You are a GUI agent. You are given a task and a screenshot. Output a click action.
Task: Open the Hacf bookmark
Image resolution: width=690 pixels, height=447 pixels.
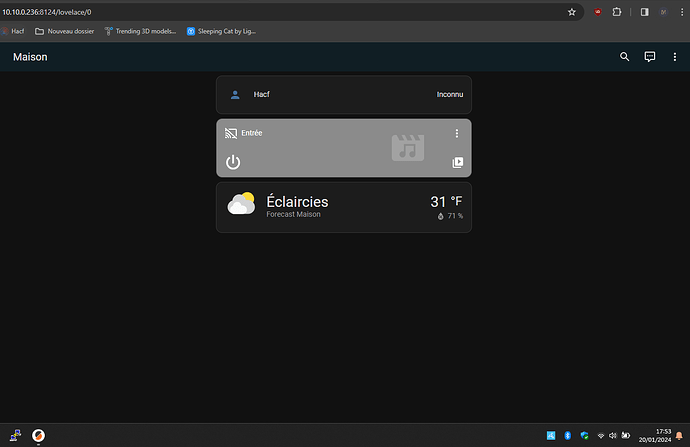pyautogui.click(x=12, y=31)
